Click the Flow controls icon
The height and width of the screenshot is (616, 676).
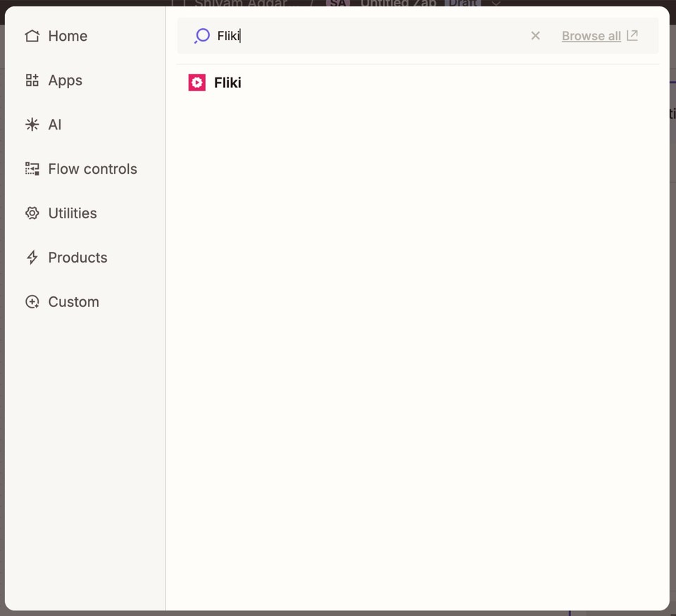[x=32, y=169]
